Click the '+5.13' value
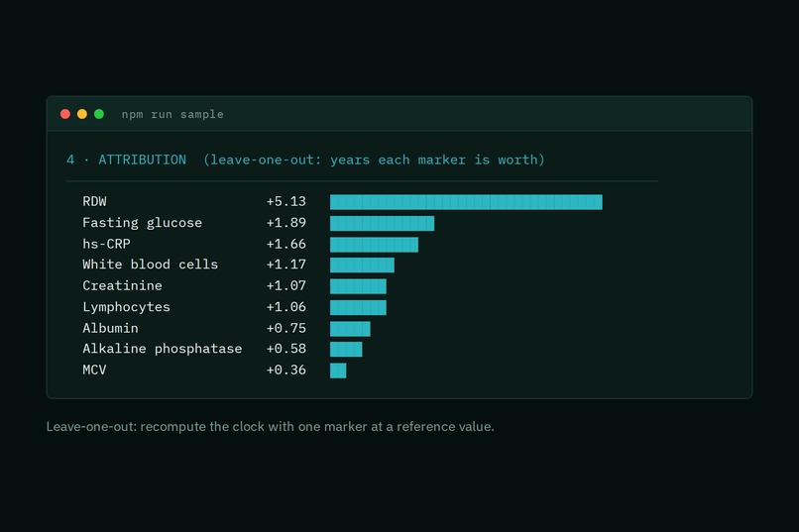 [285, 201]
